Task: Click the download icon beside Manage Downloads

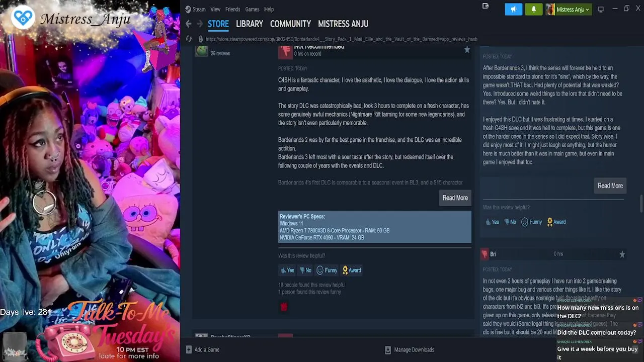Action: click(387, 349)
